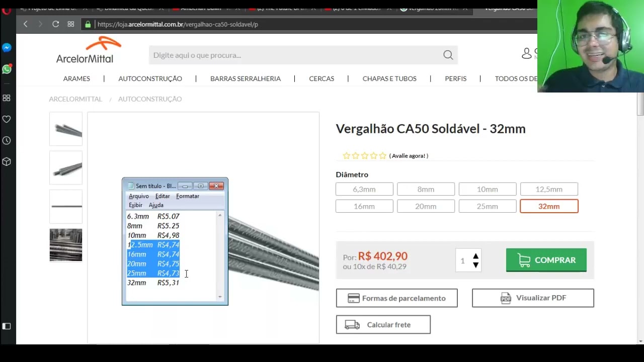Screen dimensions: 644x362
Task: Rate the product with the fifth star
Action: pyautogui.click(x=383, y=156)
